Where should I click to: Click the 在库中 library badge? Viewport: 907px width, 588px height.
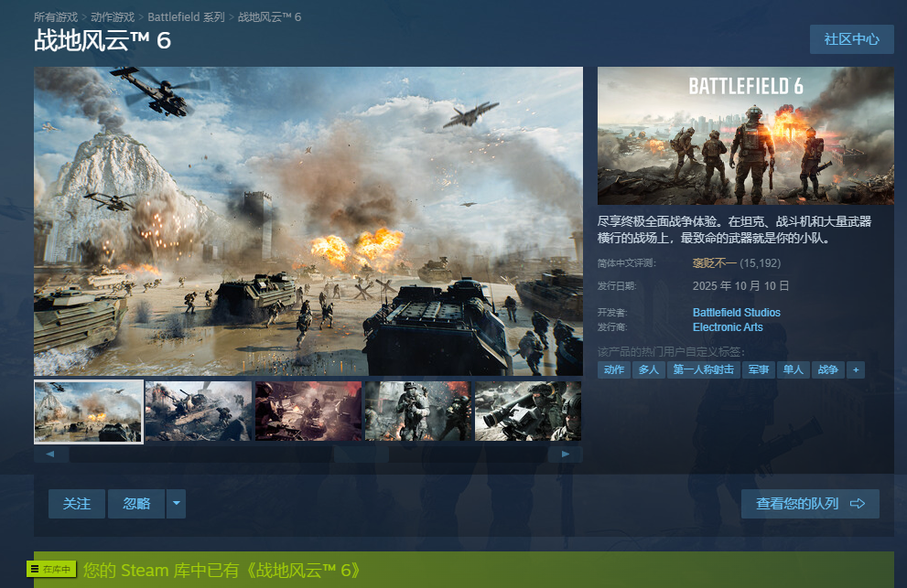click(51, 570)
